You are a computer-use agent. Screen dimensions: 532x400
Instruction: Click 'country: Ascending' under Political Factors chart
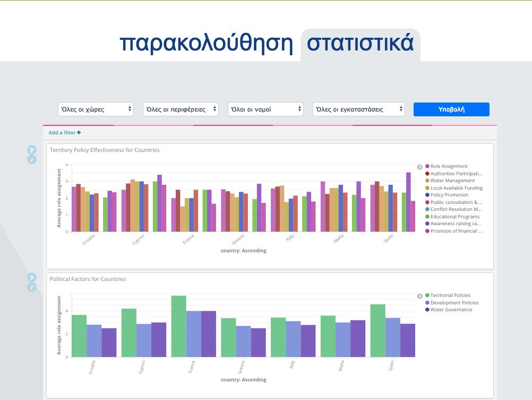coord(243,380)
